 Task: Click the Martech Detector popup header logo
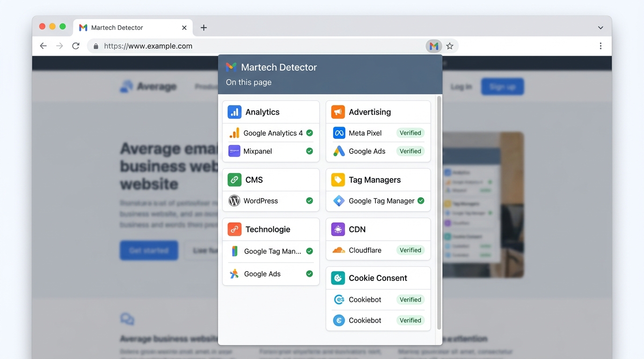click(x=231, y=67)
